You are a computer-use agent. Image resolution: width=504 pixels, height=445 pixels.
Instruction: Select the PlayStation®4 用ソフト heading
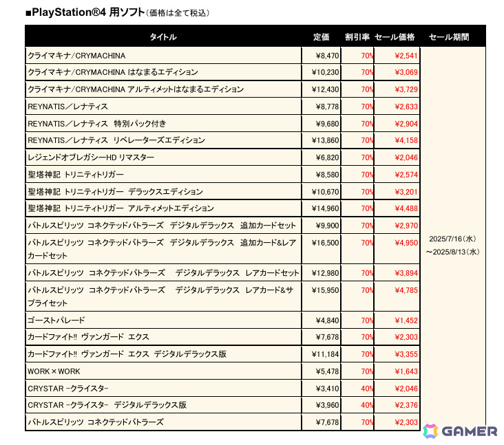click(85, 12)
